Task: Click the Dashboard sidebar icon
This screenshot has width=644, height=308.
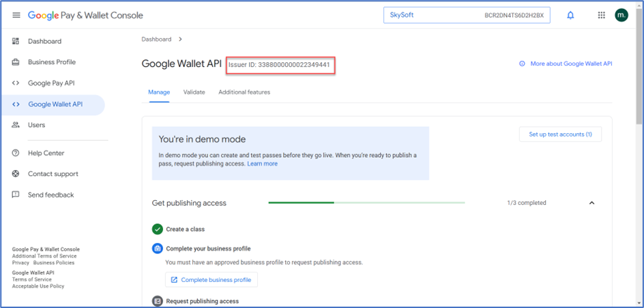Action: coord(16,42)
